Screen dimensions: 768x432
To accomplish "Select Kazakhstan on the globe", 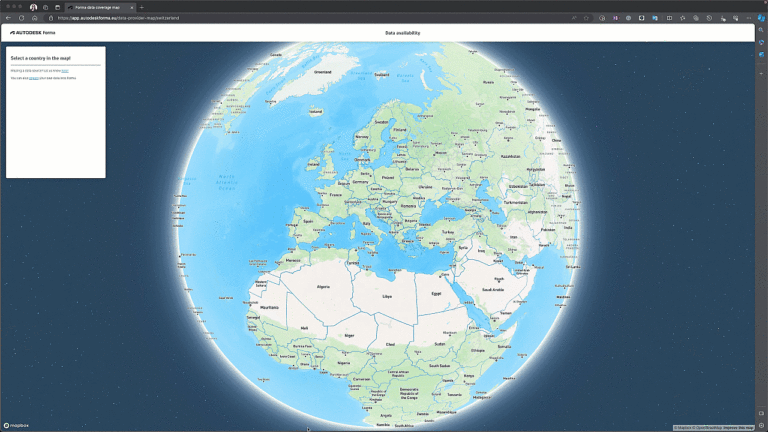I will 510,156.
